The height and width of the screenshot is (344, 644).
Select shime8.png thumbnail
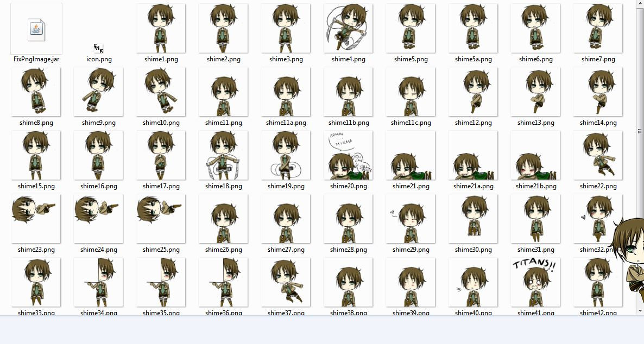pyautogui.click(x=36, y=92)
